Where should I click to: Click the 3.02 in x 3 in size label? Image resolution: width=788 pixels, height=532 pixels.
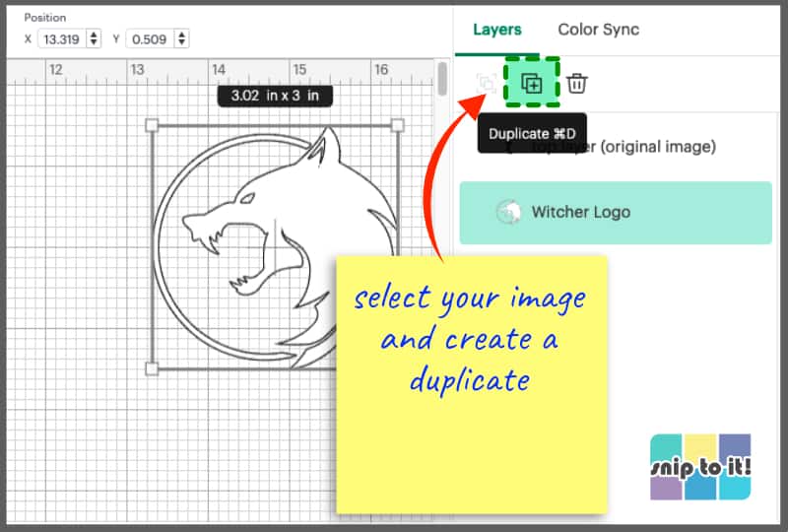coord(275,96)
